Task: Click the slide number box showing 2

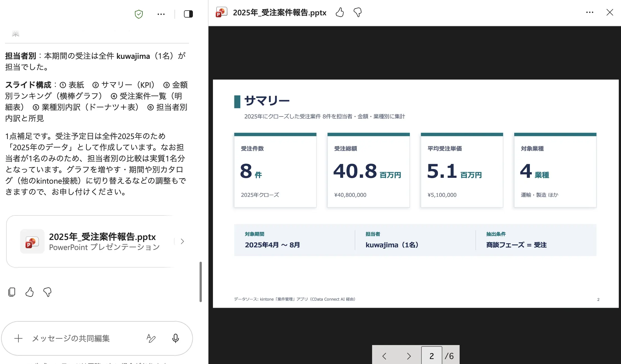Action: pos(431,356)
